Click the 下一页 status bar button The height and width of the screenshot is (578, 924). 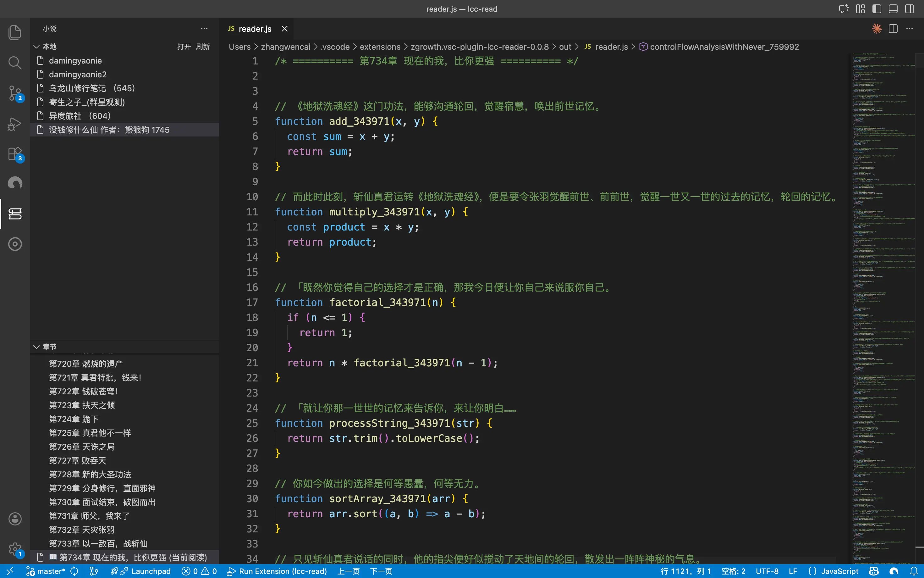click(x=381, y=571)
